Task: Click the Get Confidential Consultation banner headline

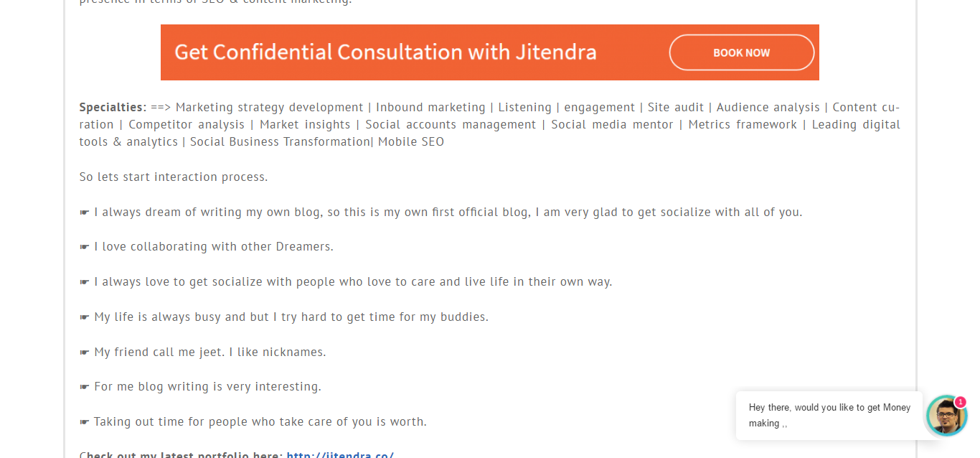Action: tap(385, 52)
